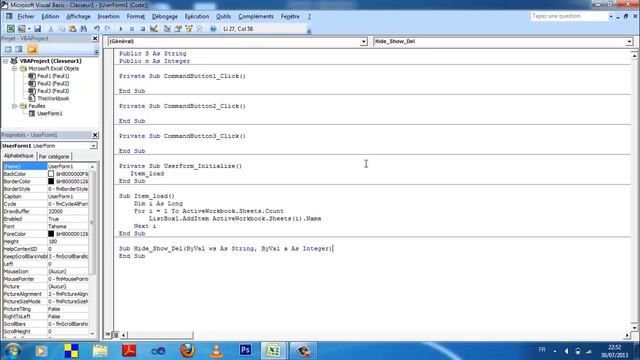Open the Outils menu
The width and height of the screenshot is (640, 360).
pos(224,16)
